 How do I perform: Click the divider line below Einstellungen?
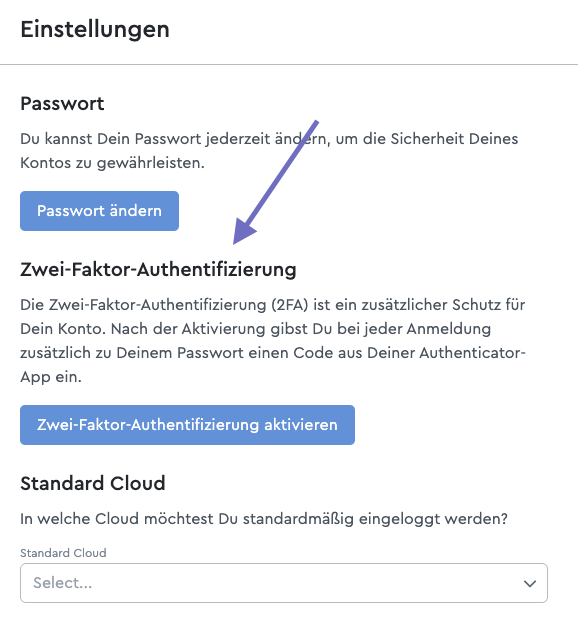[289, 64]
